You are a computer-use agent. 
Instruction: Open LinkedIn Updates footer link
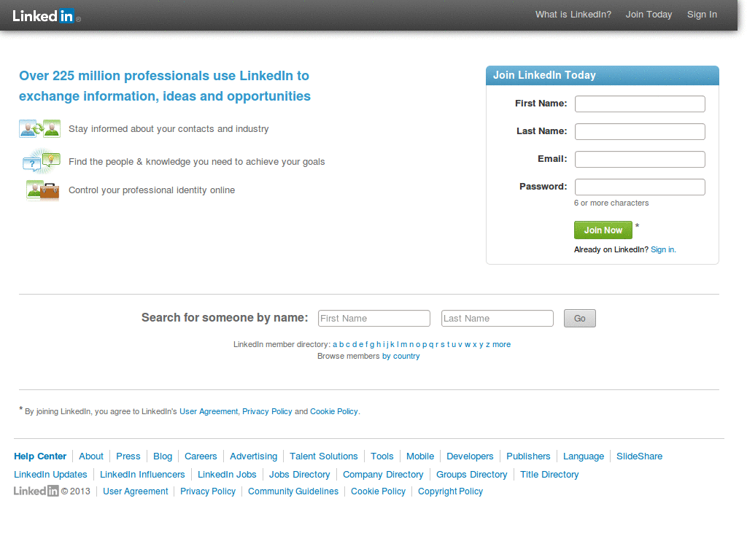tap(50, 474)
